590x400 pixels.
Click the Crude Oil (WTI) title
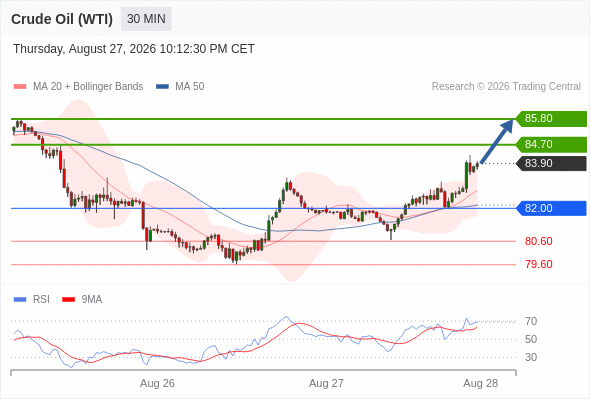[62, 19]
